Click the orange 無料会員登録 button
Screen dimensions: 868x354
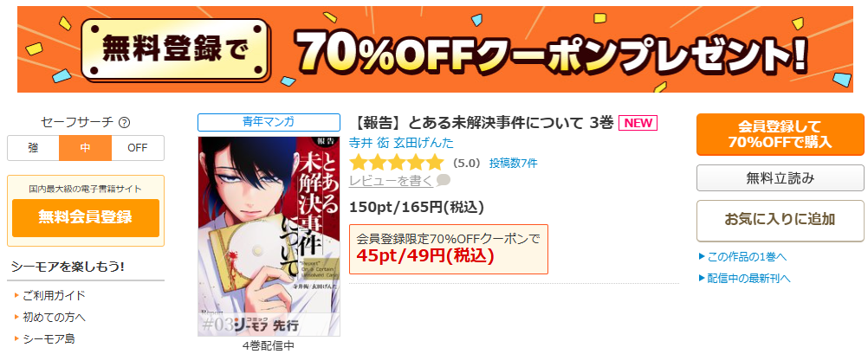[85, 217]
